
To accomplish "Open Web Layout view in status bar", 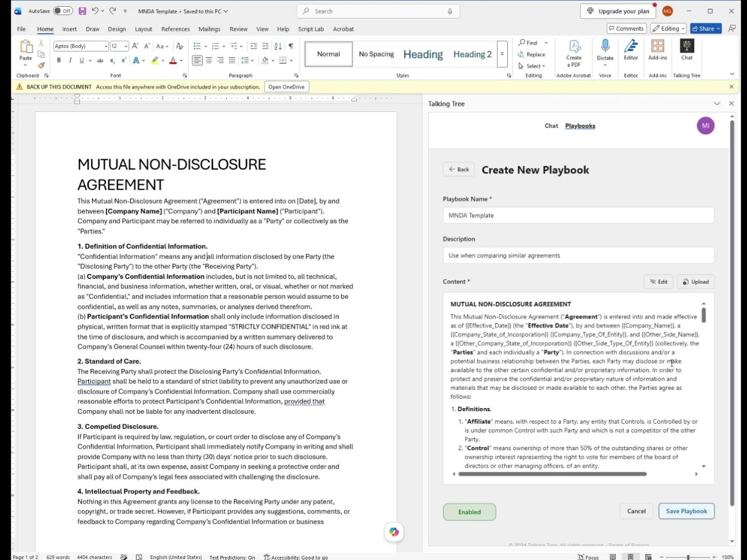I will (x=648, y=557).
